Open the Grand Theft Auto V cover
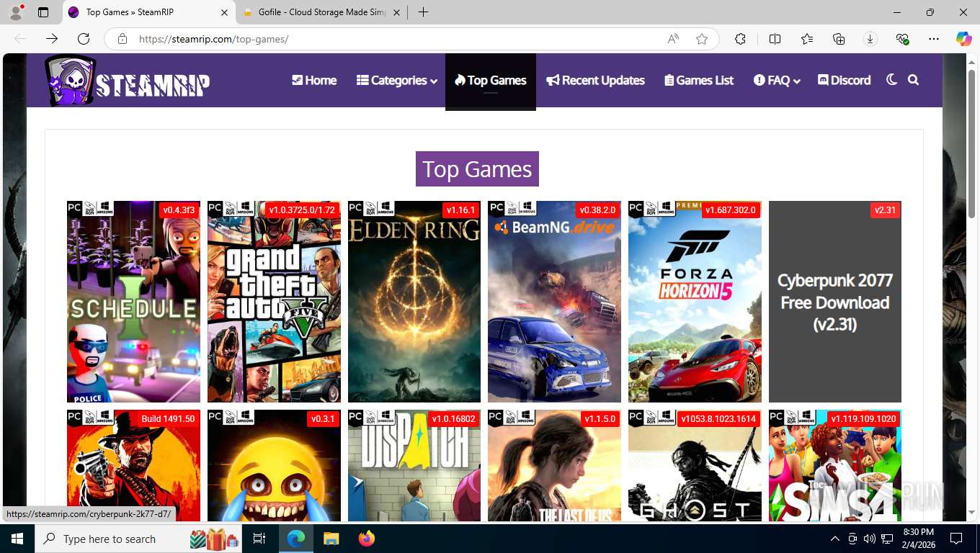The width and height of the screenshot is (980, 553). (274, 302)
